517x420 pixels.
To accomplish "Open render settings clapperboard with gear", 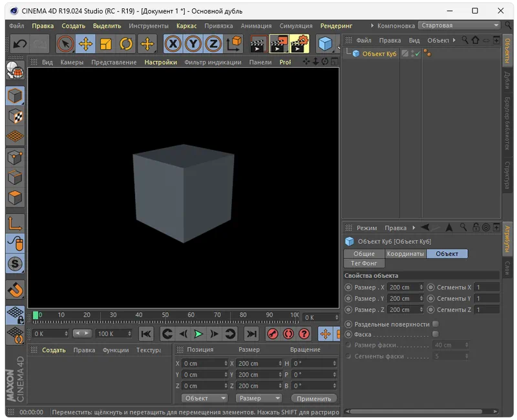I will coord(299,44).
